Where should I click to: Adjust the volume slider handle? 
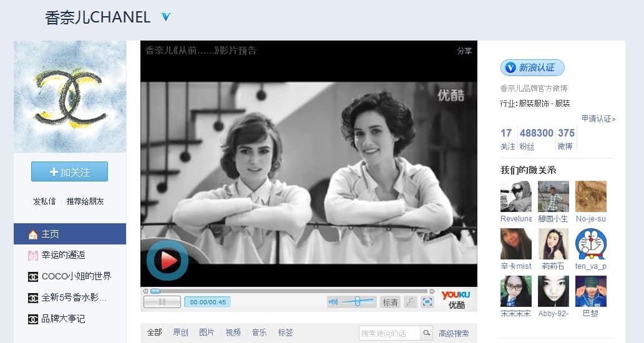pyautogui.click(x=357, y=302)
